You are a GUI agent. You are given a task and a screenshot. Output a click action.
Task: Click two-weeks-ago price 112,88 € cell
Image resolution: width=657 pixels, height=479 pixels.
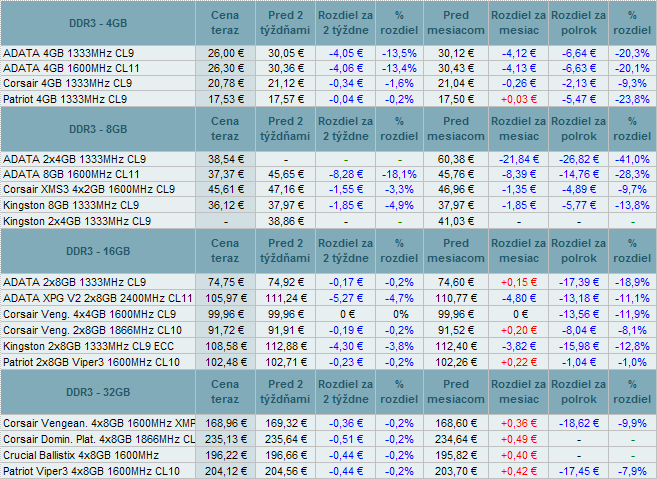point(285,346)
